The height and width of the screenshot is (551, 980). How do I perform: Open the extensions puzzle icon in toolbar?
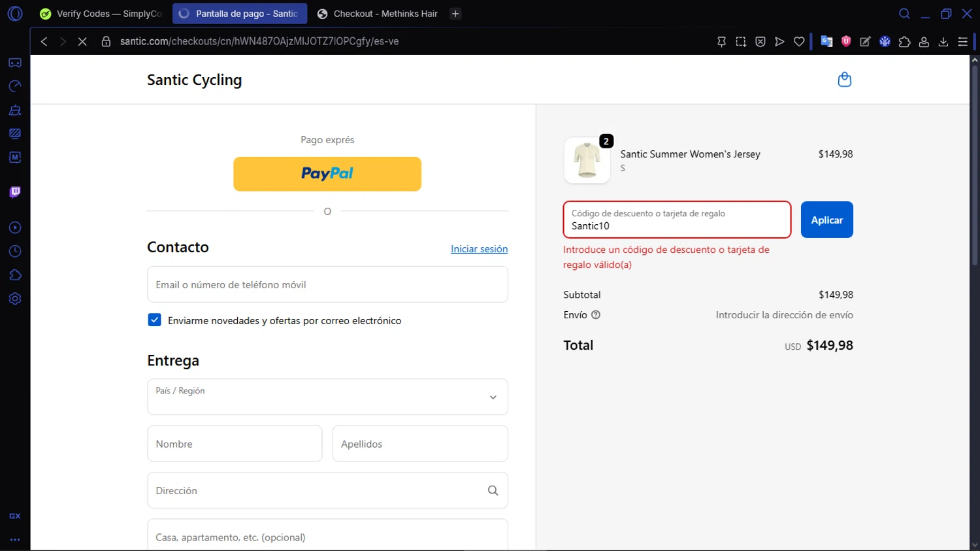click(x=904, y=41)
